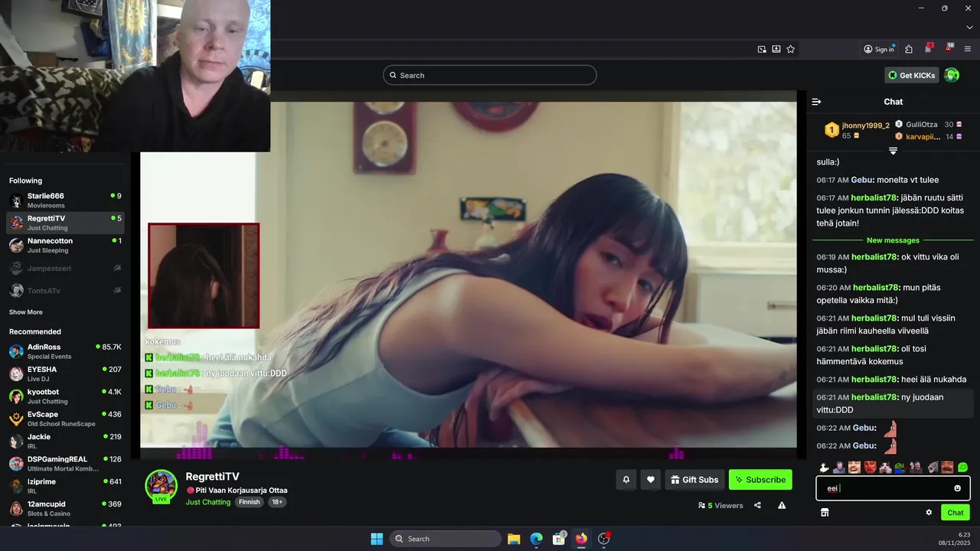The image size is (980, 551).
Task: Click the heart follow icon
Action: 651,480
